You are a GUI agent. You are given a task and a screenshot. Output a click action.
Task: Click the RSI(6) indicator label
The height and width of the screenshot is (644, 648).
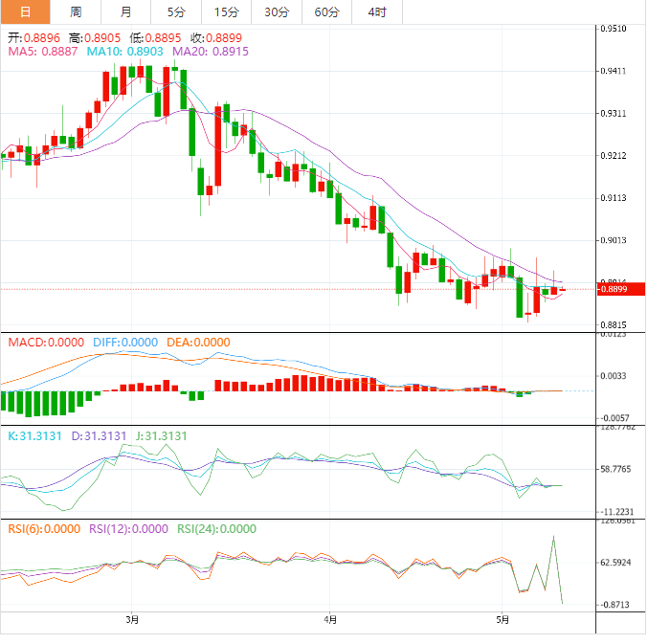(44, 528)
